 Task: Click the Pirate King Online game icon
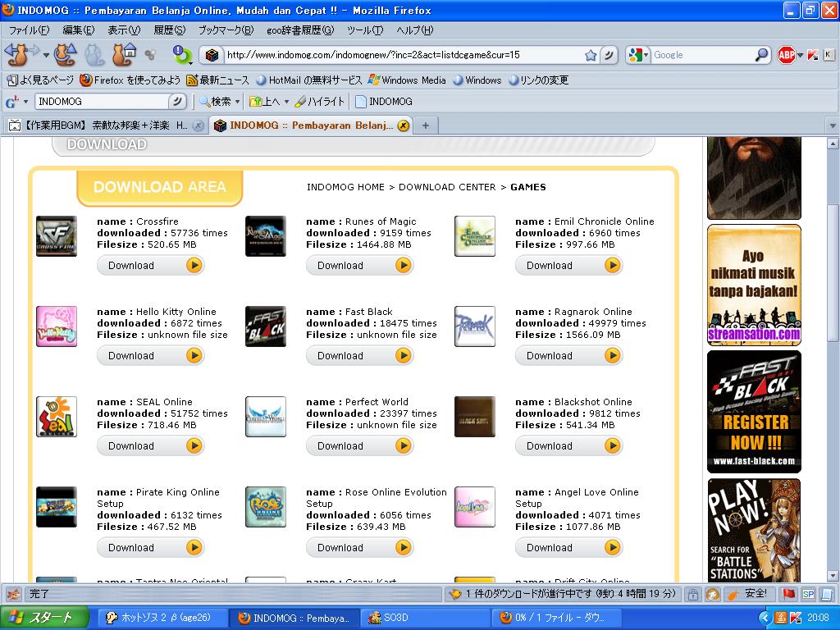pyautogui.click(x=57, y=507)
